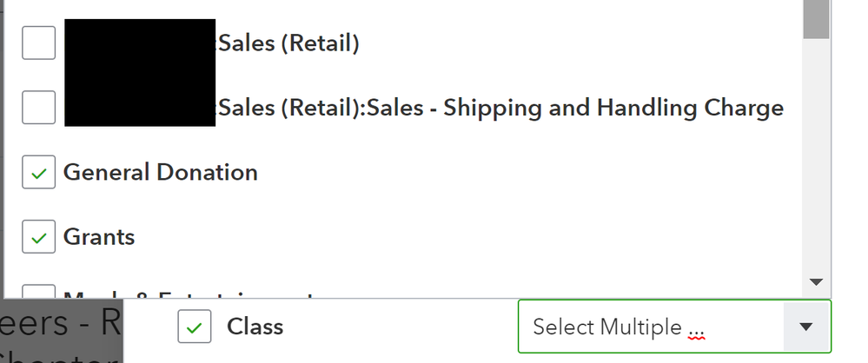This screenshot has width=868, height=363.
Task: Uncheck the Grants checkbox
Action: tap(38, 236)
